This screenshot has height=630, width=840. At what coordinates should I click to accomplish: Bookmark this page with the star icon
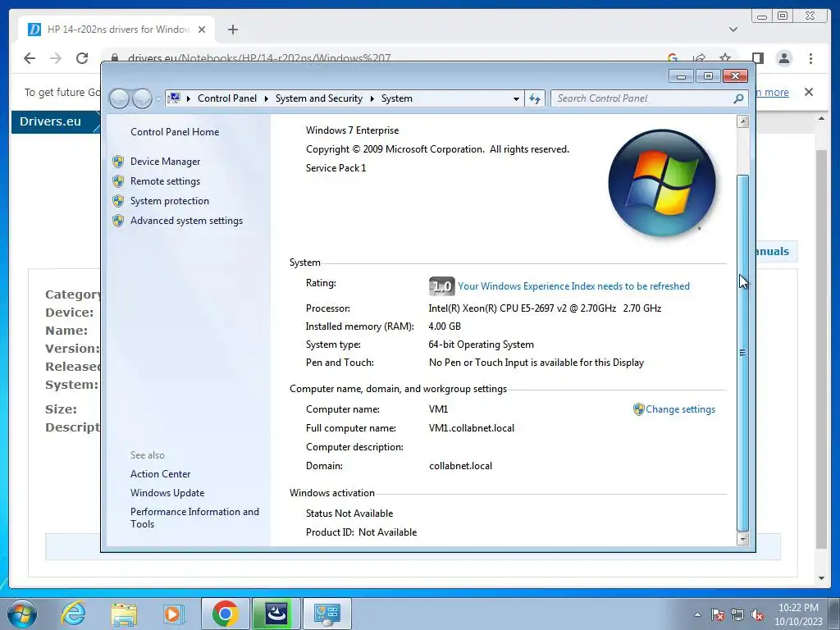pyautogui.click(x=725, y=57)
